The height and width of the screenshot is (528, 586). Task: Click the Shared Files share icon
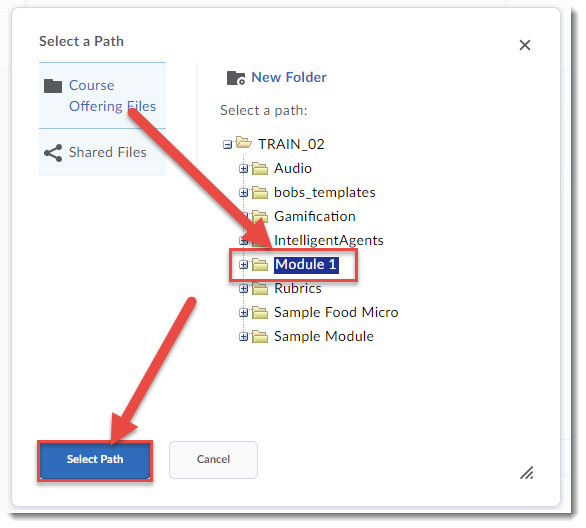click(53, 153)
